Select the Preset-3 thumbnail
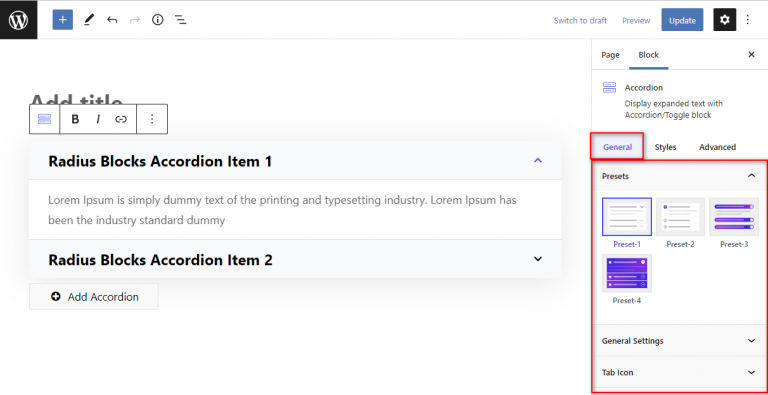The image size is (768, 395). (x=734, y=217)
